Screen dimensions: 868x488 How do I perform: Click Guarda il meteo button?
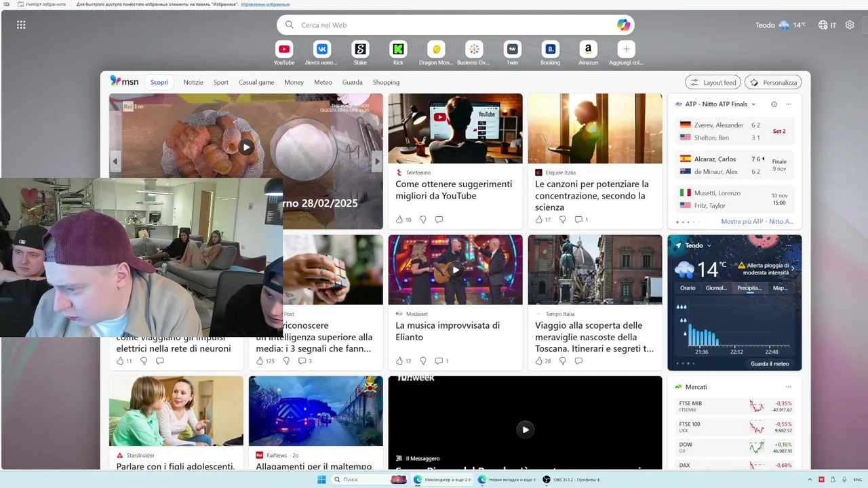770,364
